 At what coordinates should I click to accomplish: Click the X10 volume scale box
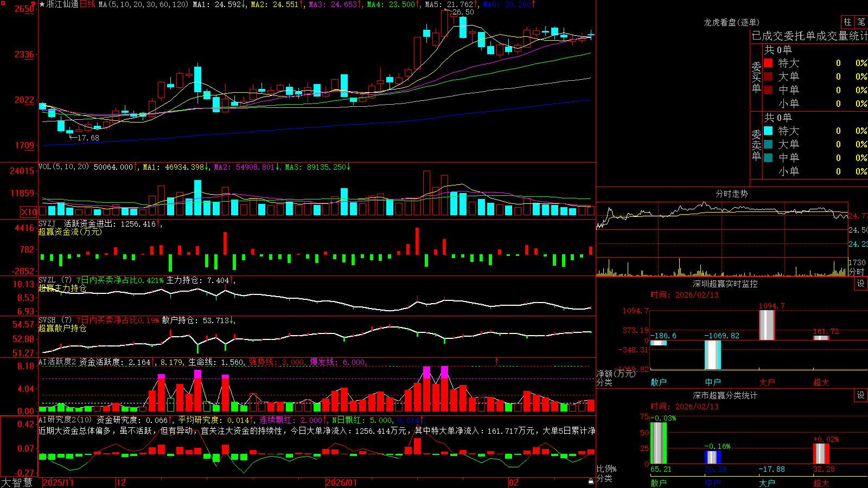(29, 212)
